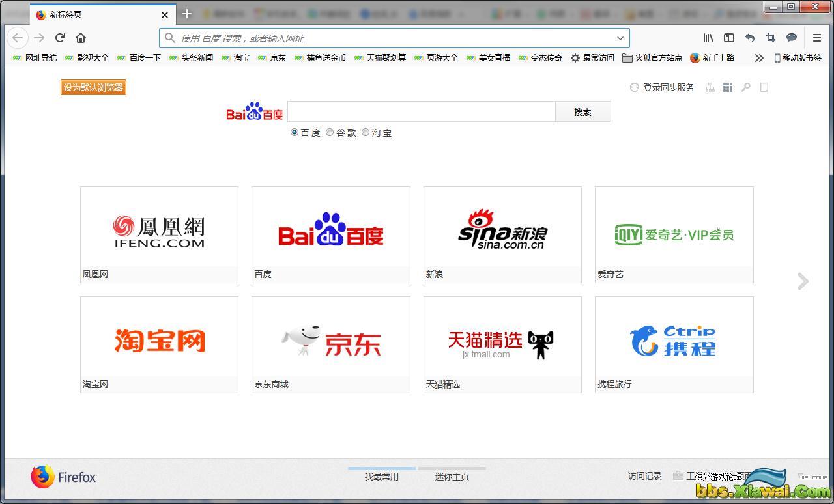This screenshot has height=504, width=834.
Task: Open 头条新闻 bookmark
Action: [x=192, y=58]
